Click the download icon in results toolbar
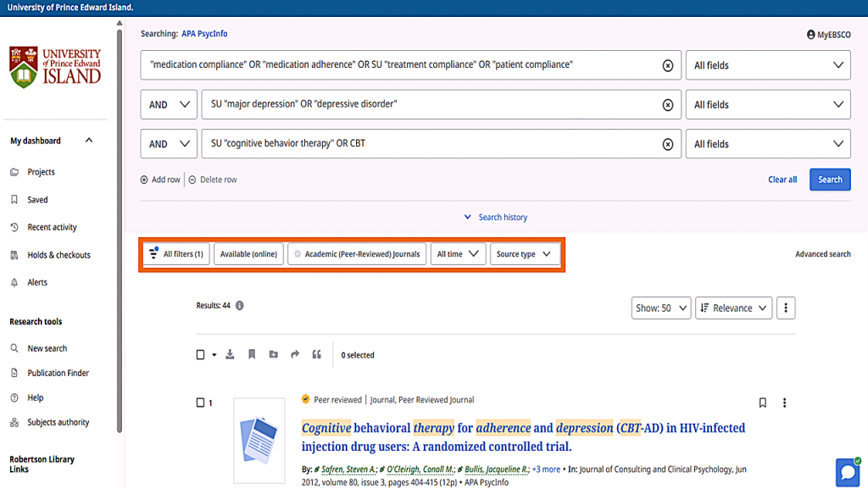 (x=230, y=355)
